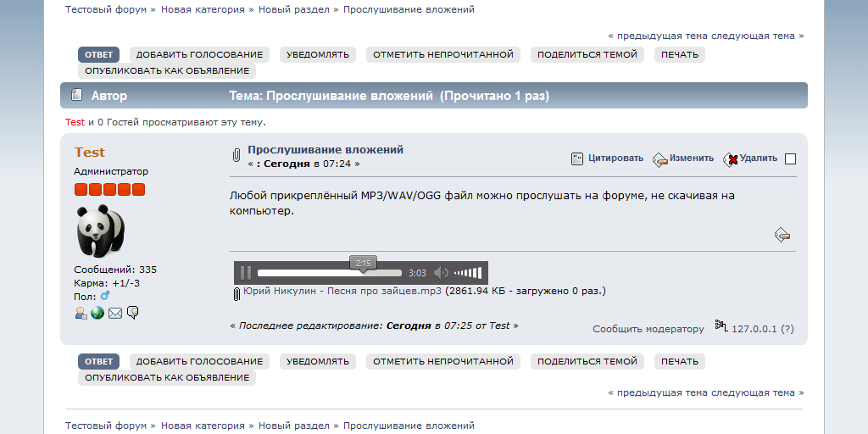868x434 pixels.
Task: Mute the audio player speaker icon
Action: pyautogui.click(x=441, y=273)
